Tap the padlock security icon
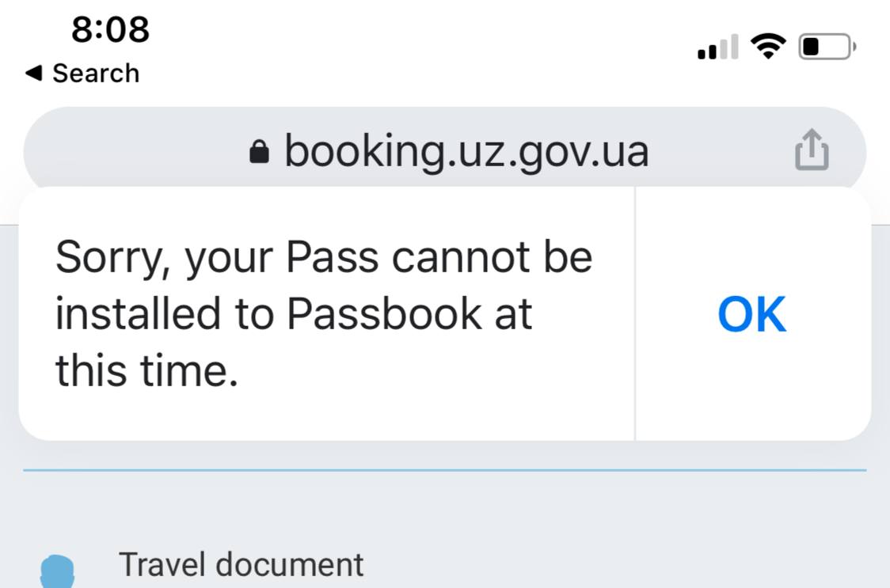 click(260, 151)
